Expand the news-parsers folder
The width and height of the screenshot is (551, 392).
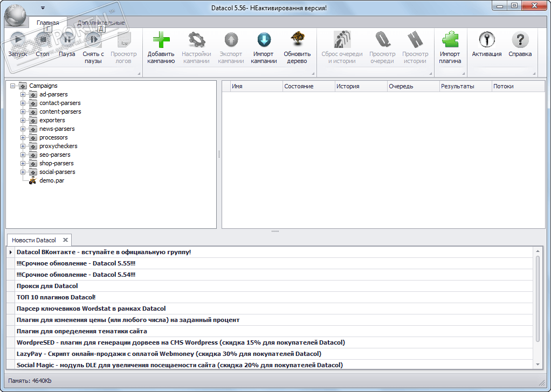[23, 129]
